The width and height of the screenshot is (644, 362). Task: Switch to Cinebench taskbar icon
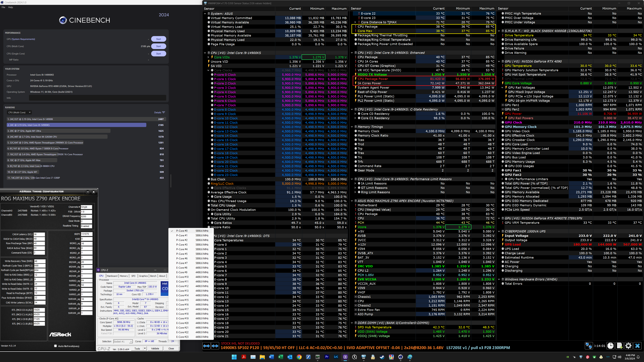point(400,357)
